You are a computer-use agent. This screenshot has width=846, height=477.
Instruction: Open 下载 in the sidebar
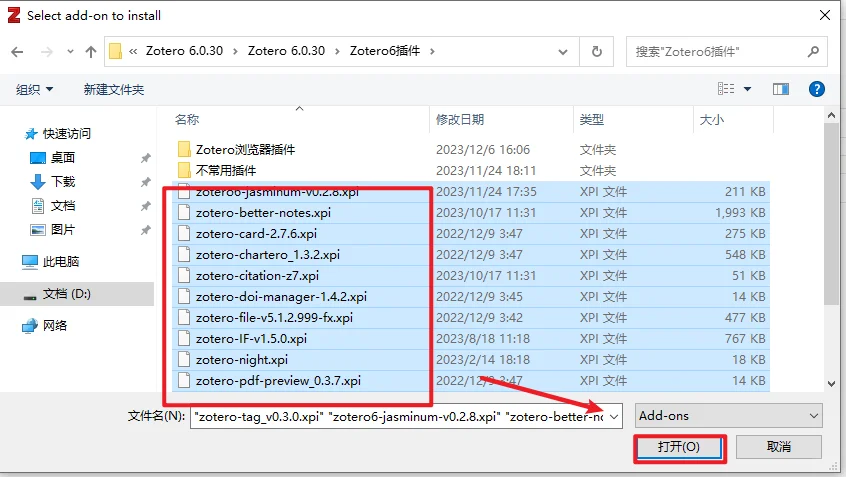coord(63,182)
